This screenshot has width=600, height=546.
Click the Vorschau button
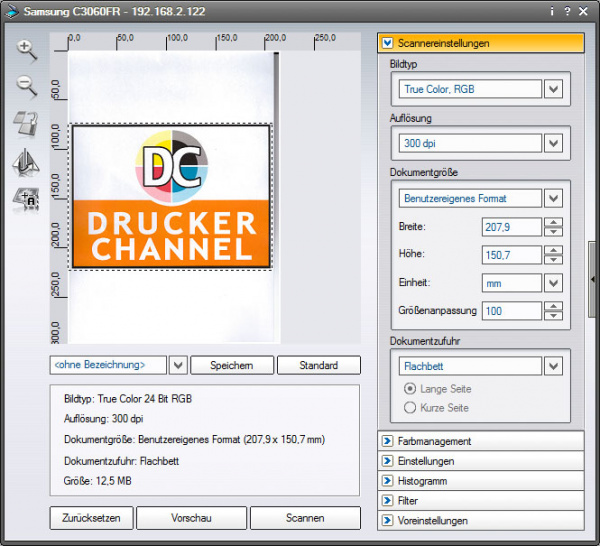[x=190, y=517]
